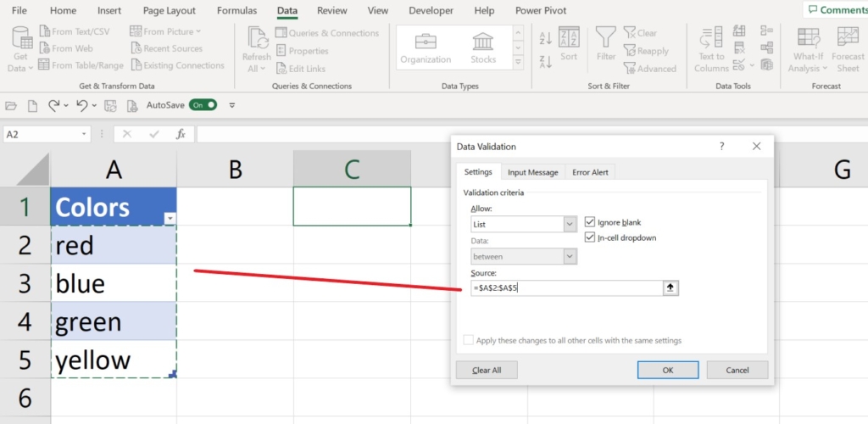This screenshot has width=868, height=424.
Task: Sort Z to A descending
Action: pos(545,61)
